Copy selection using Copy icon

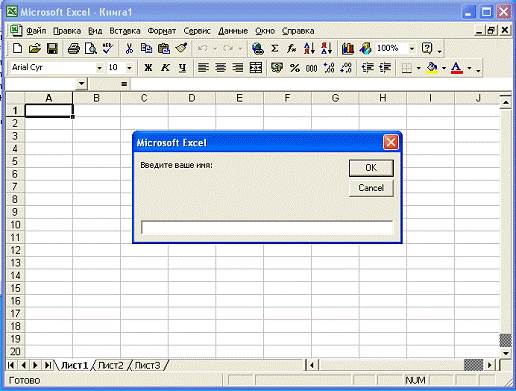pos(146,49)
